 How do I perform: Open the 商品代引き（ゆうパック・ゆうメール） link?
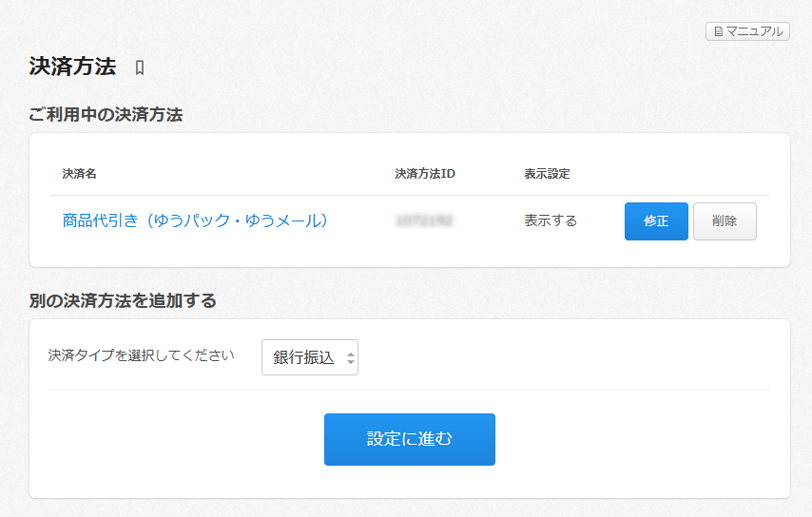tap(195, 220)
